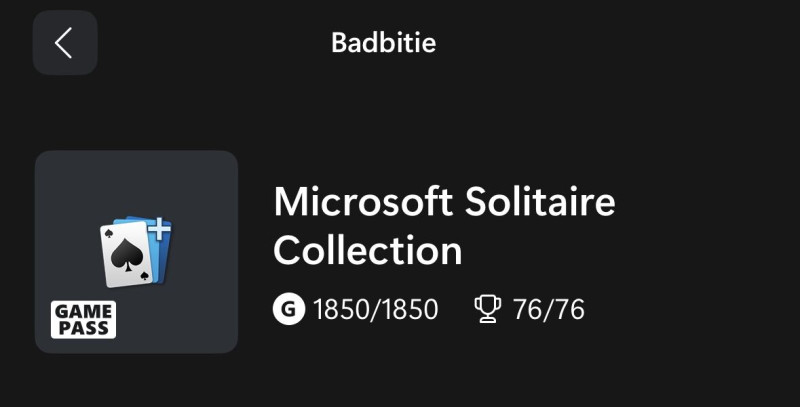The image size is (800, 407).
Task: Click the Gamerscore G icon
Action: 289,309
